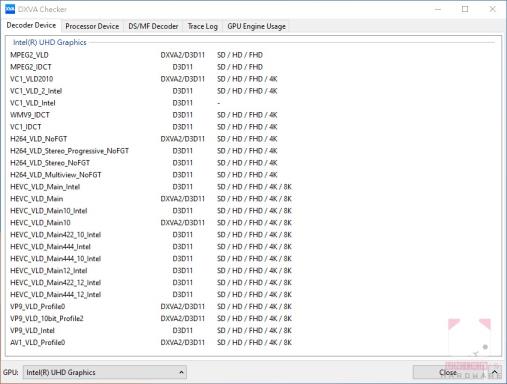Click the arrow button beside Close
The width and height of the screenshot is (507, 384).
pos(495,372)
